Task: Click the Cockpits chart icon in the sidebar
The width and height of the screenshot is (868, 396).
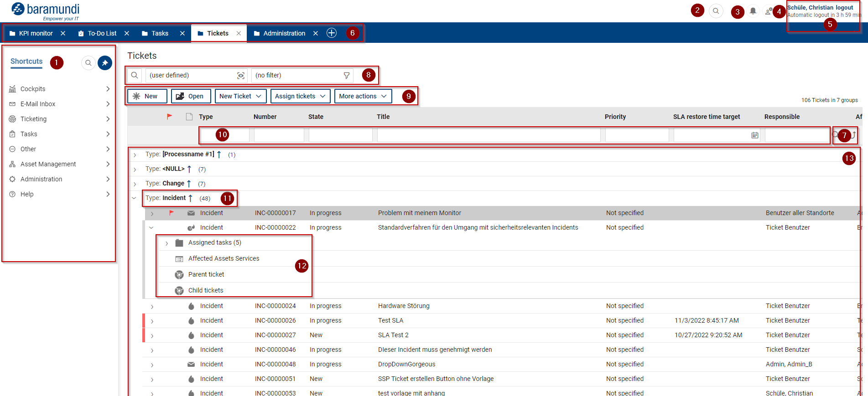Action: pos(12,89)
